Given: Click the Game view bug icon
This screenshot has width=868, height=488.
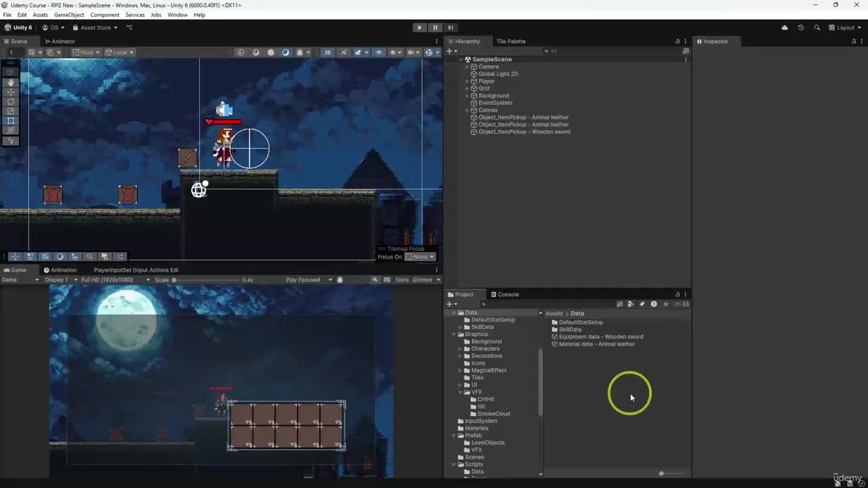Looking at the screenshot, I should (x=340, y=280).
